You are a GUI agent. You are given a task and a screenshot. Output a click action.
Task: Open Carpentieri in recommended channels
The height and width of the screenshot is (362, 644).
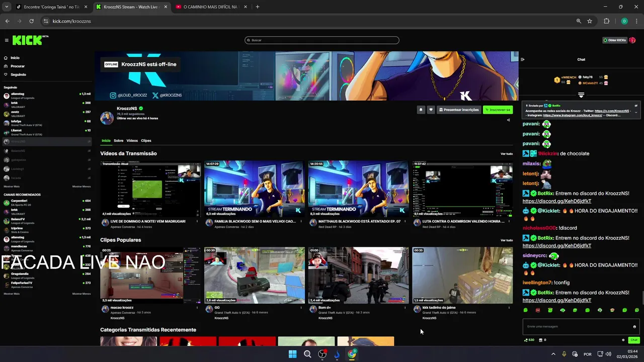click(x=47, y=202)
